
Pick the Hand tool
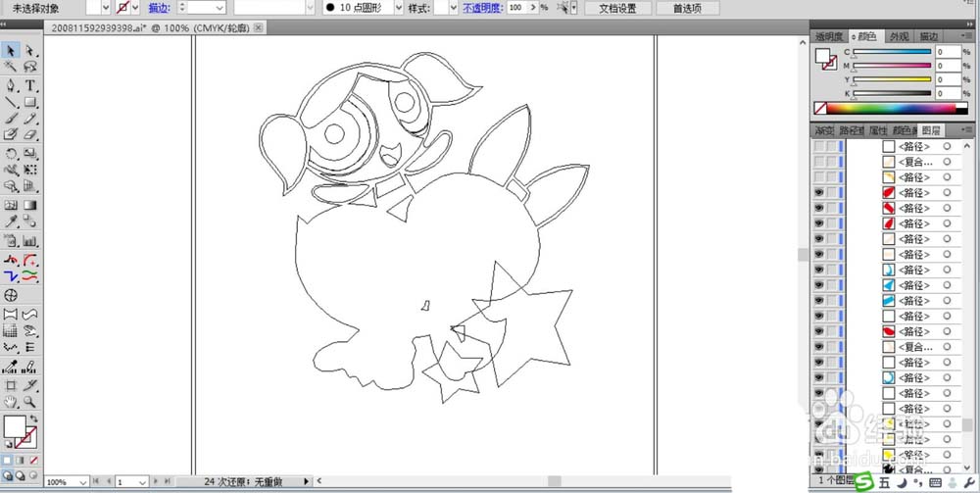click(11, 402)
